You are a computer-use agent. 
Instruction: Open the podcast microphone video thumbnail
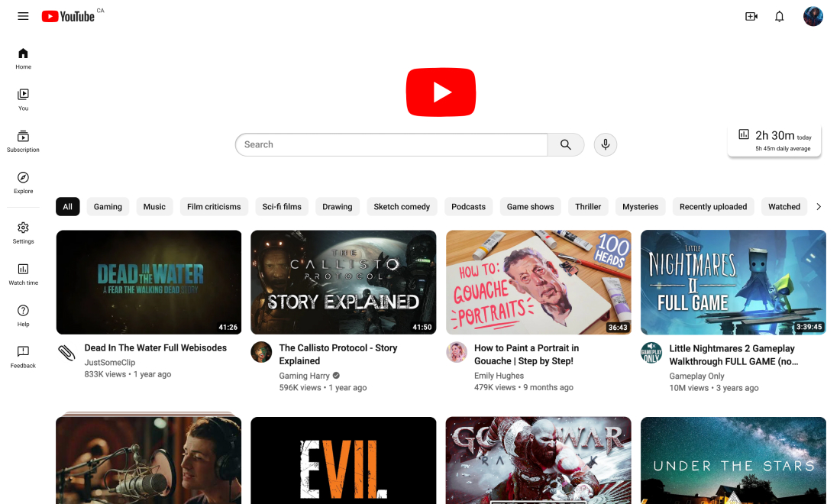(149, 460)
